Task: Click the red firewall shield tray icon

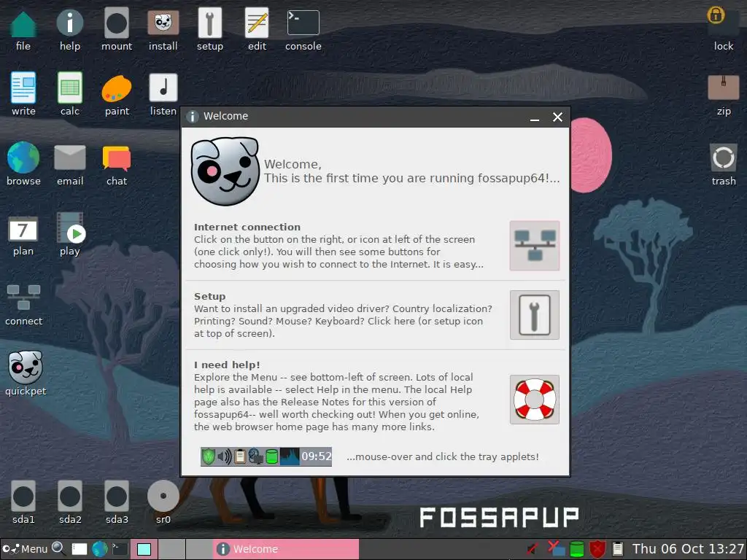Action: (x=597, y=549)
